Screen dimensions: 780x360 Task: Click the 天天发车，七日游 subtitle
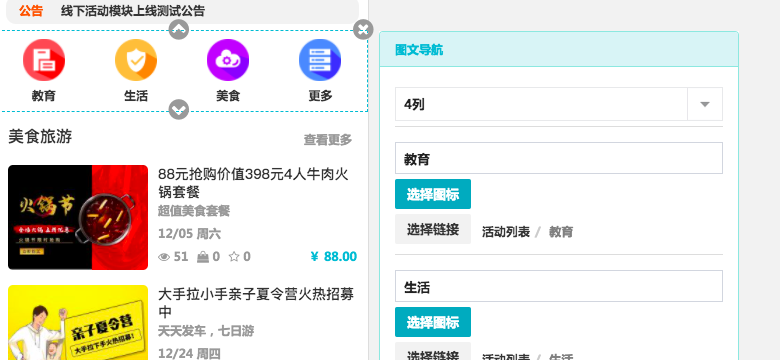click(x=206, y=331)
